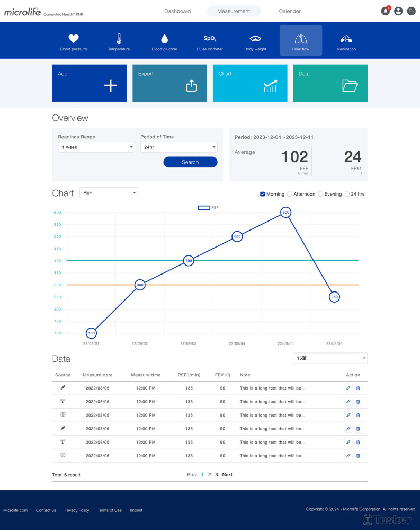
Task: Open page 1 of results
Action: (x=202, y=475)
